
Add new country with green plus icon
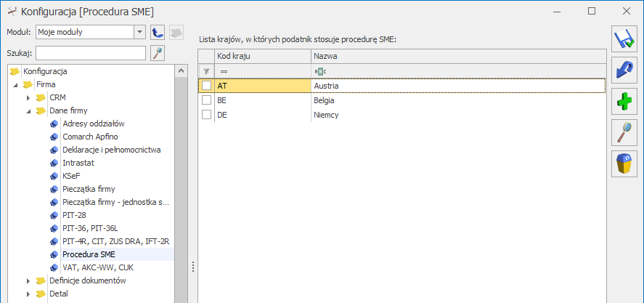tap(624, 102)
